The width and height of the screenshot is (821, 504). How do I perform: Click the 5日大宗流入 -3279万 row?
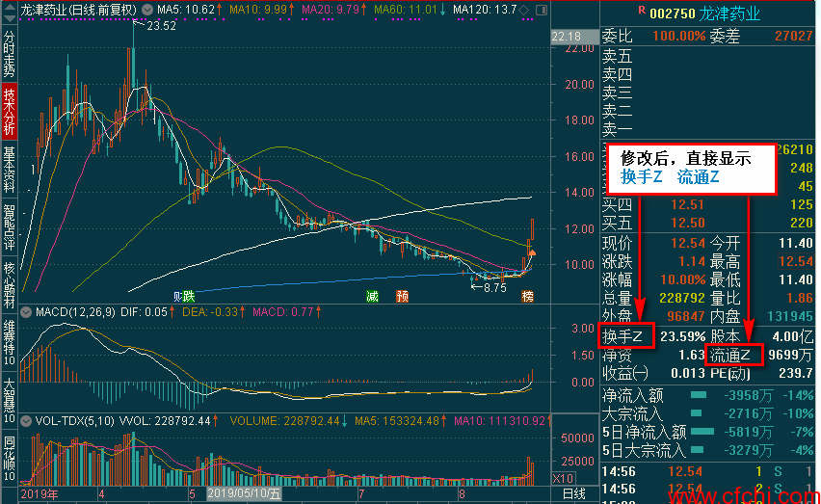coord(707,450)
